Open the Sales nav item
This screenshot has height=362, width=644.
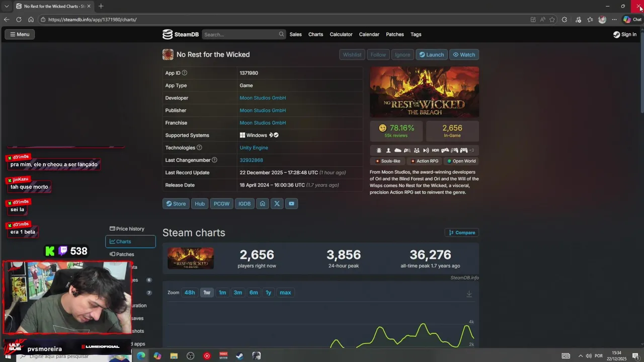[x=296, y=34]
